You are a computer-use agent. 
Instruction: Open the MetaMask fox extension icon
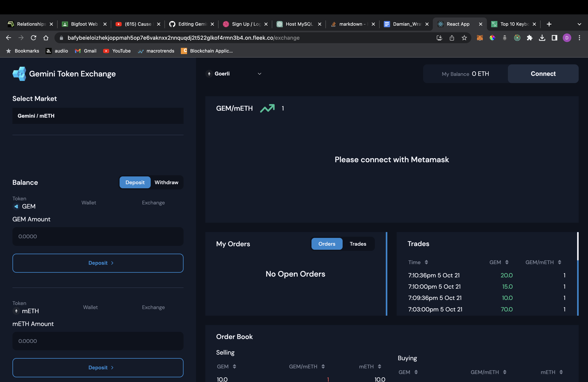tap(479, 38)
